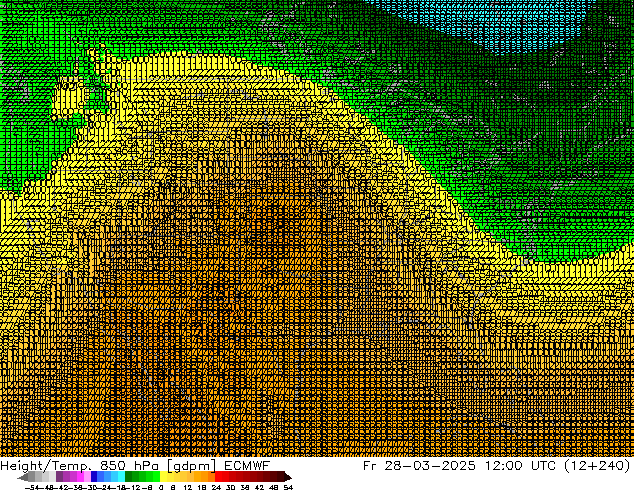
Task: Click the 'Height/Temp. 850 hPa' title text
Action: pyautogui.click(x=78, y=466)
